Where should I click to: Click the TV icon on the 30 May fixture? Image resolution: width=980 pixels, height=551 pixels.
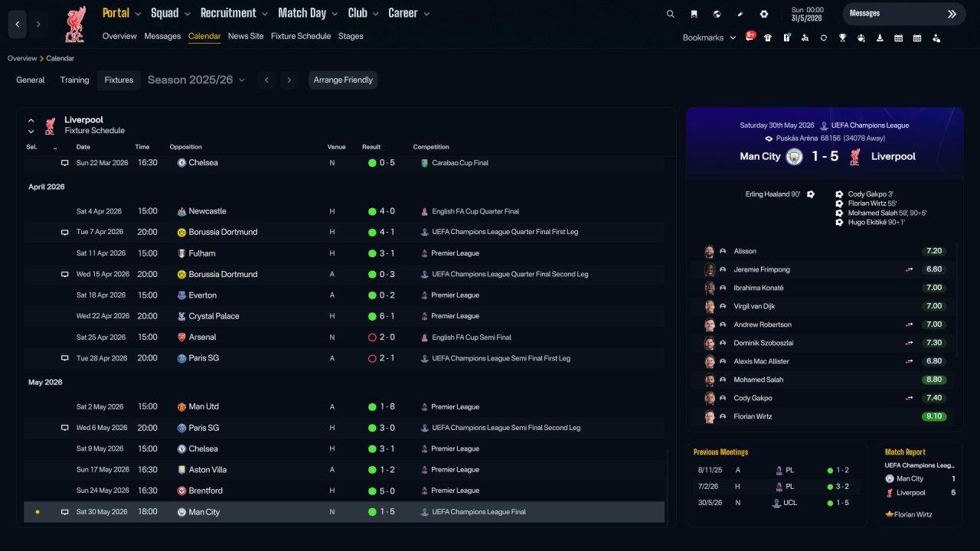[x=65, y=512]
